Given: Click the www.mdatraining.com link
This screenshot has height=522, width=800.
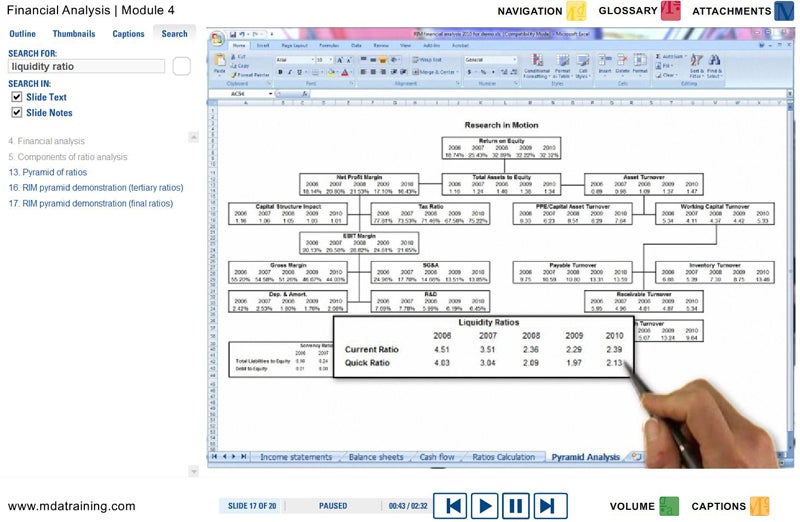Looking at the screenshot, I should click(71, 506).
